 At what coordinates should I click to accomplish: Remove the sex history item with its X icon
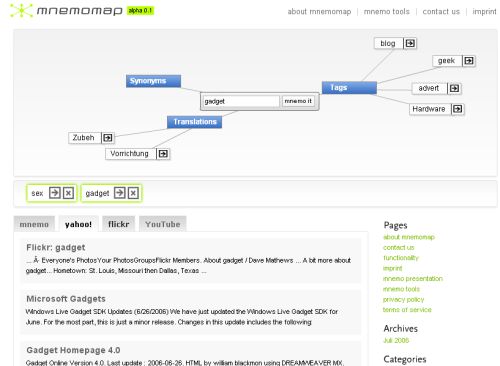click(x=68, y=193)
